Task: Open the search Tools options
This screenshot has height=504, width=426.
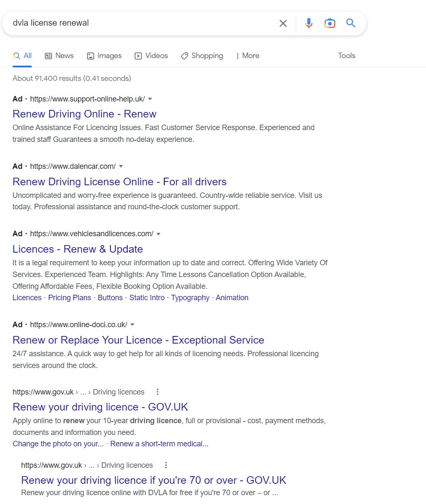Action: [346, 56]
